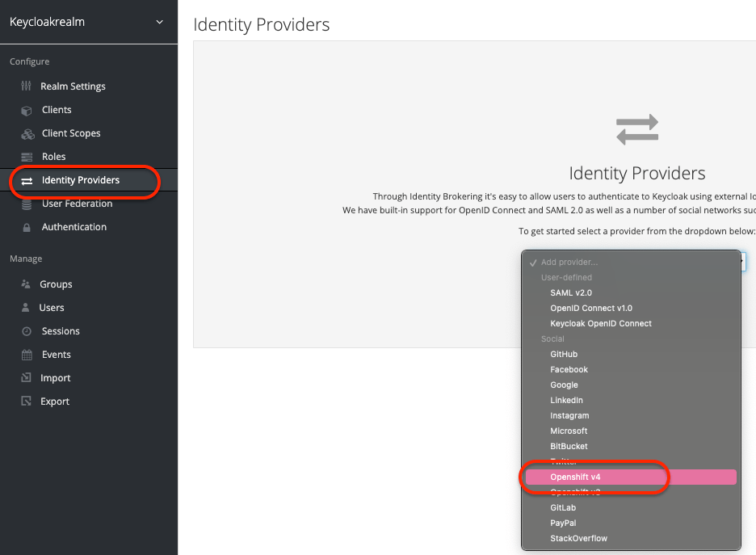Go to the Users page
Viewport: 756px width, 555px height.
coord(52,308)
